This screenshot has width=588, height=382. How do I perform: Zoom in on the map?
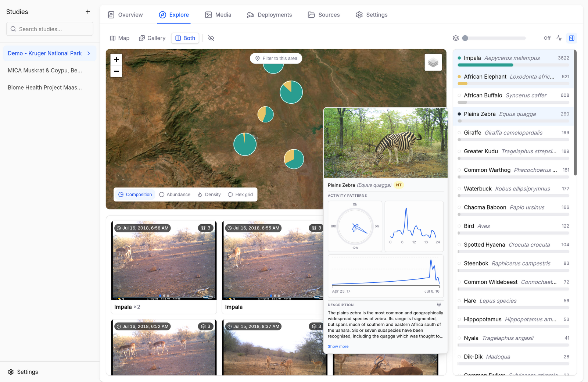pos(116,60)
